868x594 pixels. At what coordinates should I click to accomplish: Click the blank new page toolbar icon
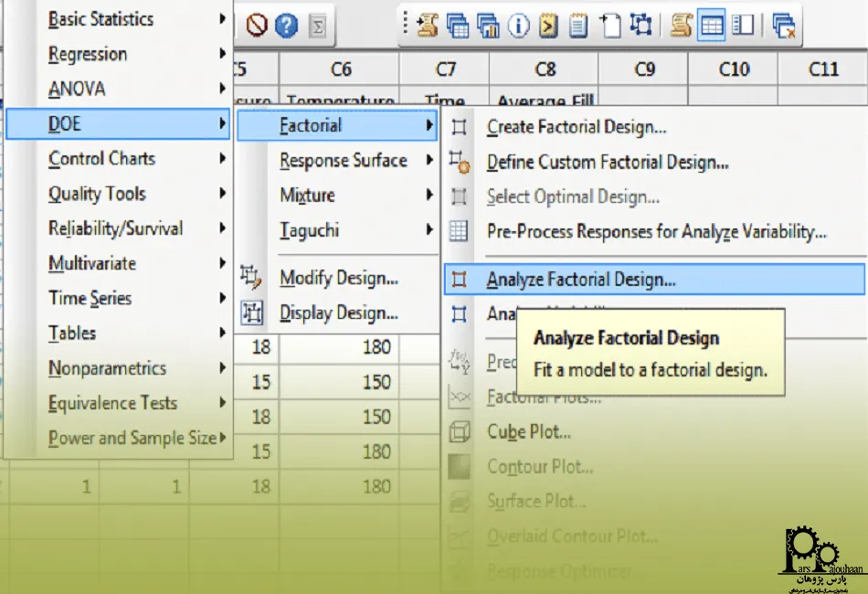click(610, 26)
